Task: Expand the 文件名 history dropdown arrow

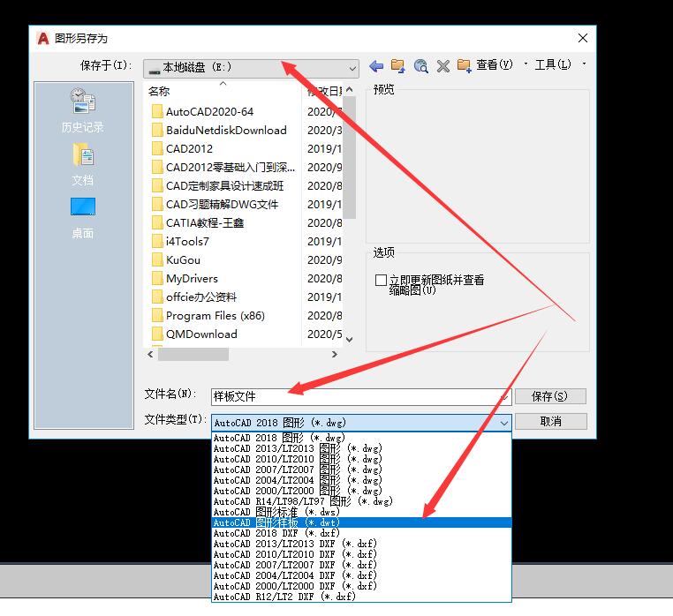Action: pos(505,397)
